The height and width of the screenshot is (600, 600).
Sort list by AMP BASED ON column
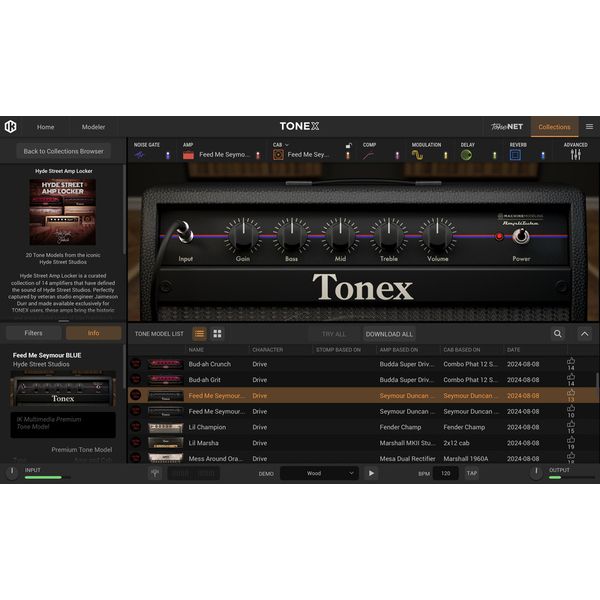pos(399,350)
